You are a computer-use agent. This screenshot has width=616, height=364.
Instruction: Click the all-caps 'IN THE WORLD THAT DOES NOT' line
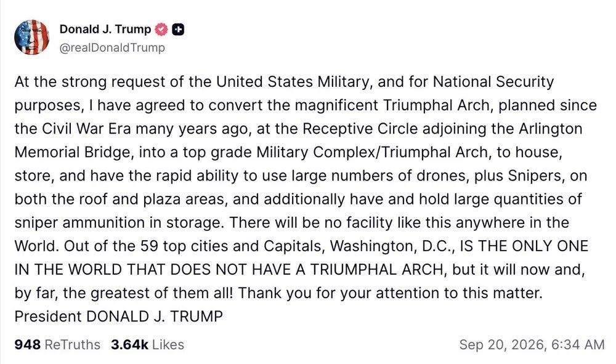click(300, 269)
